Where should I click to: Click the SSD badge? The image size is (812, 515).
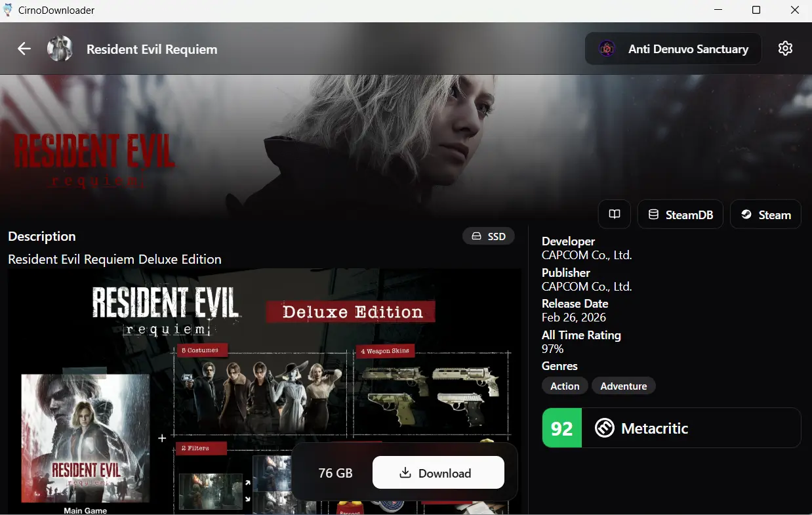489,236
